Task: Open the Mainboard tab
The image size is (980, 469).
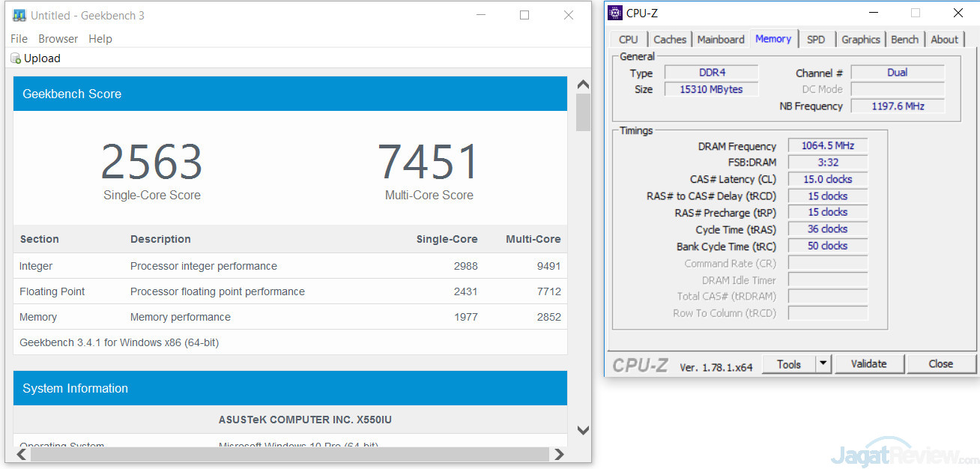Action: (721, 40)
